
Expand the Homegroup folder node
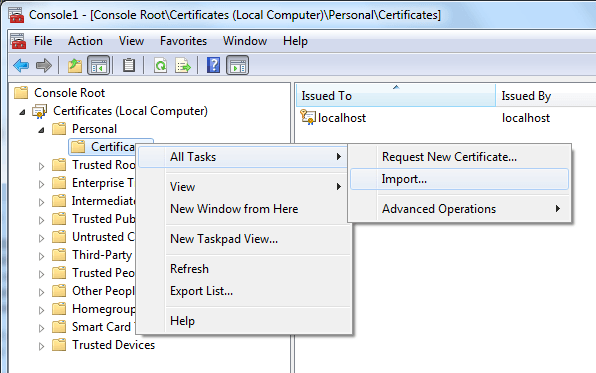(41, 310)
